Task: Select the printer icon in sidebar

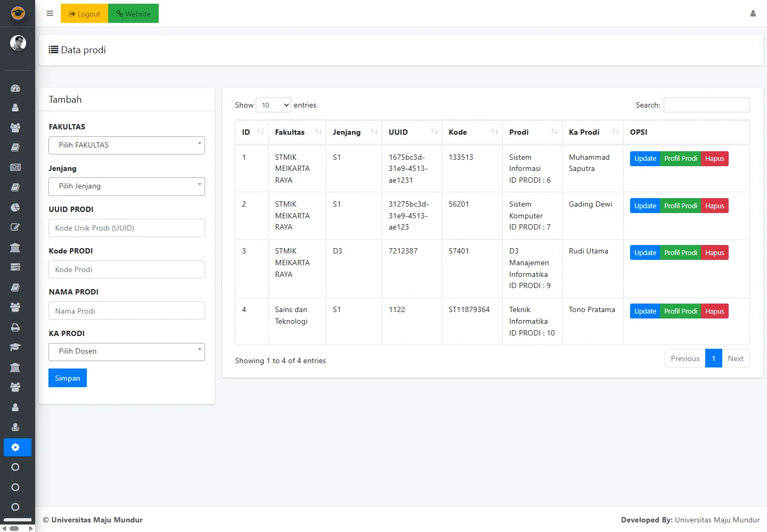Action: [15, 328]
